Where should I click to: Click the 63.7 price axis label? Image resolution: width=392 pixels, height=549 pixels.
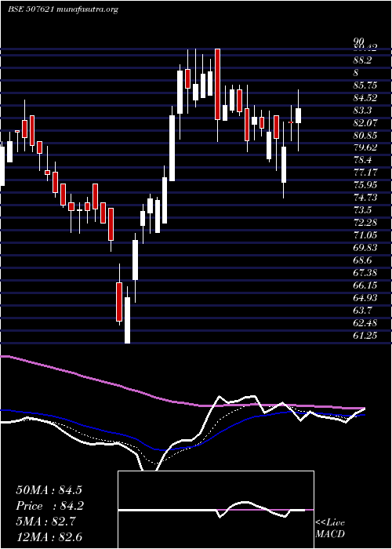pyautogui.click(x=362, y=311)
